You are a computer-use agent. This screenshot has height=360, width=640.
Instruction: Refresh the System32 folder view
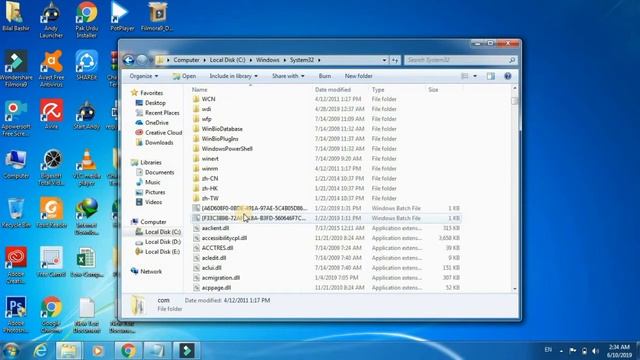(x=395, y=60)
